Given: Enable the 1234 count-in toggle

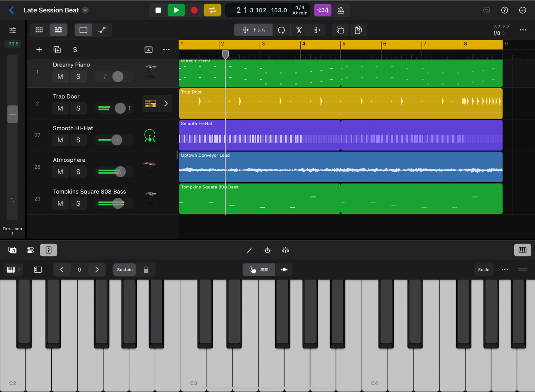Looking at the screenshot, I should tap(323, 10).
